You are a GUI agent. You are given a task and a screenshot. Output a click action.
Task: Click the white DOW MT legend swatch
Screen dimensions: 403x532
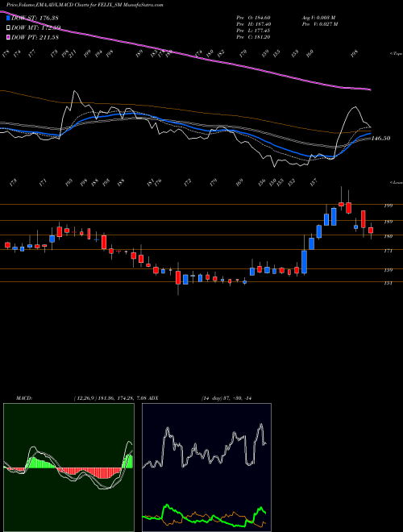coord(9,27)
